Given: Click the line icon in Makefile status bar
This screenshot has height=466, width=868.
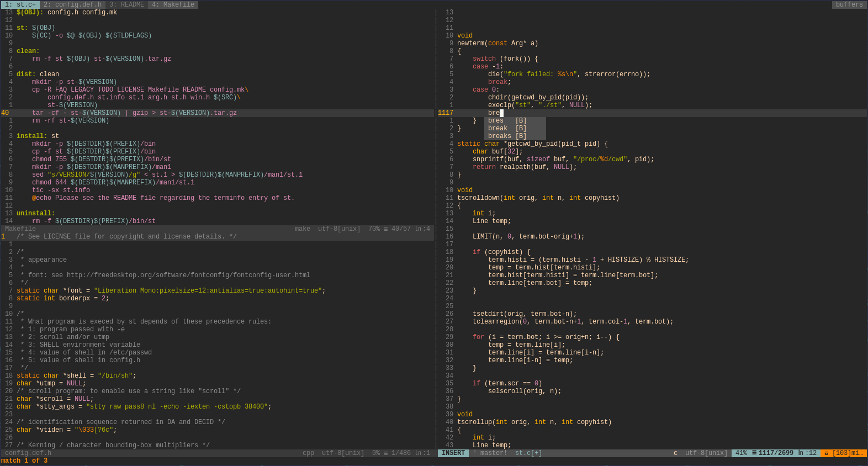Looking at the screenshot, I should pos(386,229).
